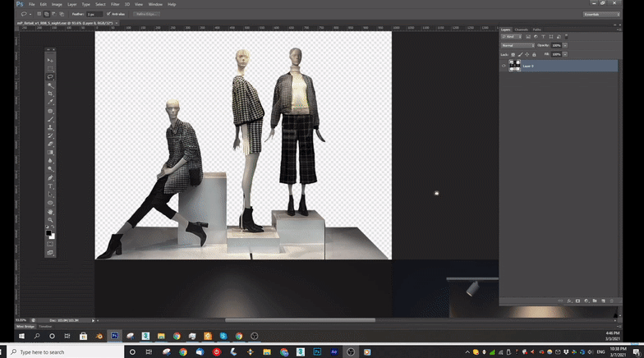Viewport: 644px width, 358px height.
Task: Expand the Opacity slider dropdown arrow
Action: 563,45
